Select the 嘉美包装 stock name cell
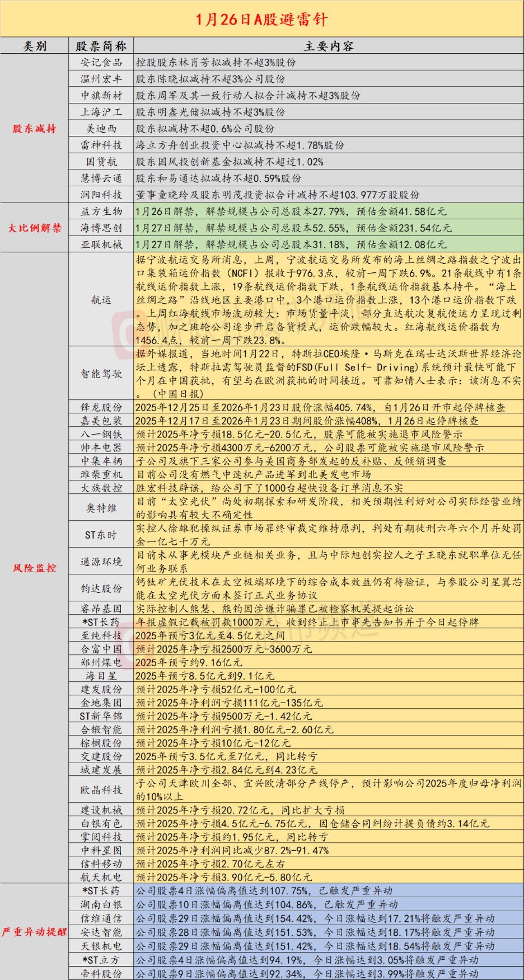The width and height of the screenshot is (524, 980). [101, 421]
